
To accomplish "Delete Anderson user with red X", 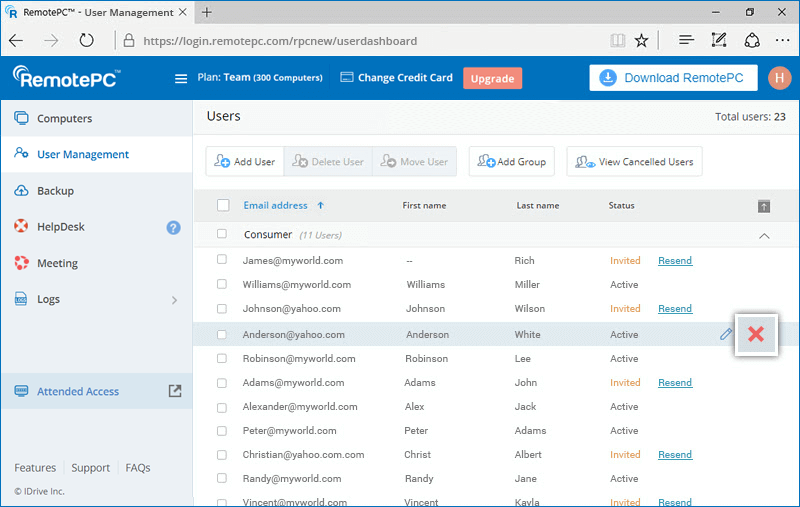I will pyautogui.click(x=756, y=334).
